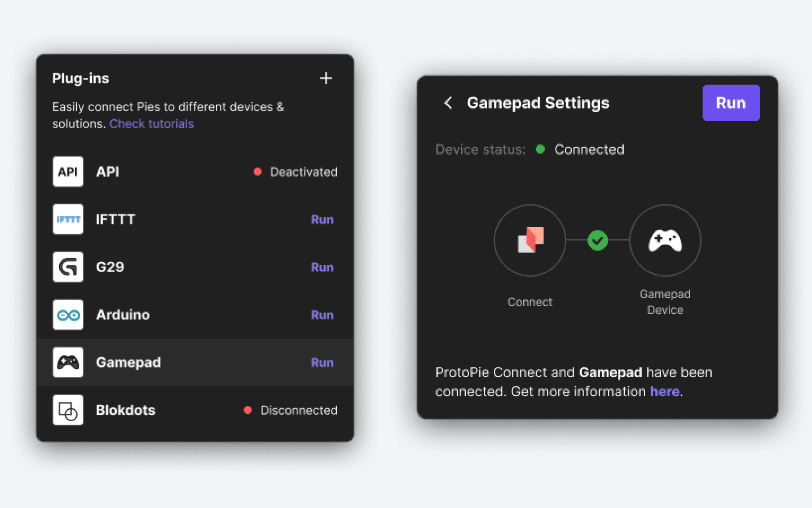Select the Arduino plugin icon

pos(67,314)
